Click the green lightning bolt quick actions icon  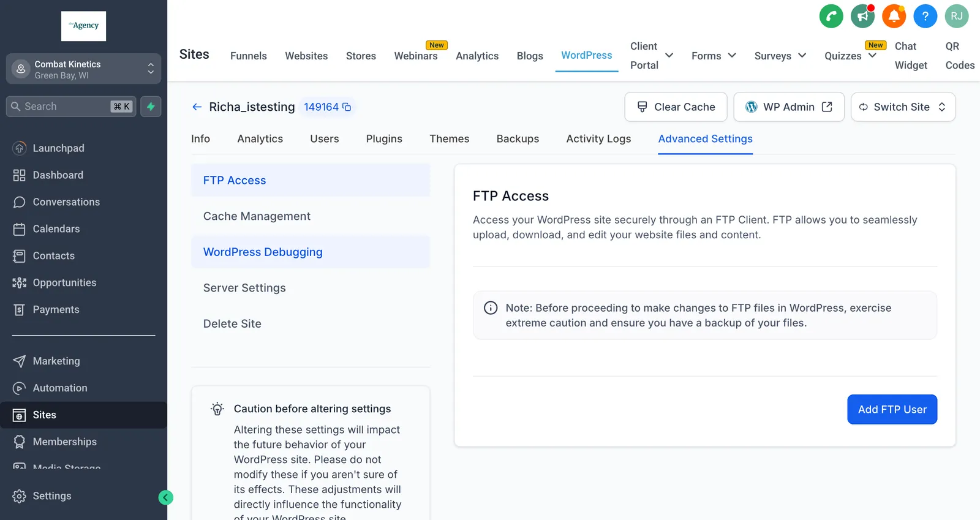[x=151, y=107]
